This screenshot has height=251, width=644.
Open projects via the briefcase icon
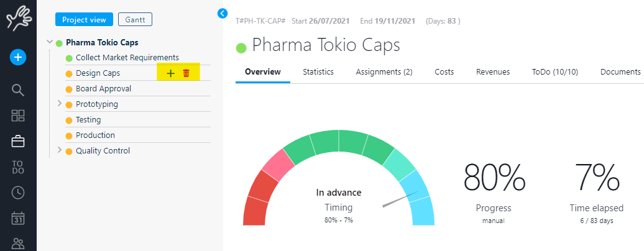(x=18, y=142)
